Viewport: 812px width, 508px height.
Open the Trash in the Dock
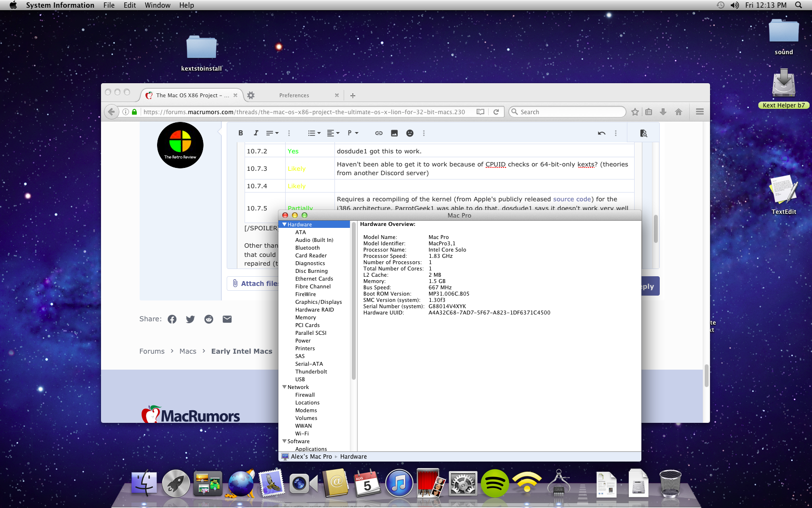click(670, 483)
